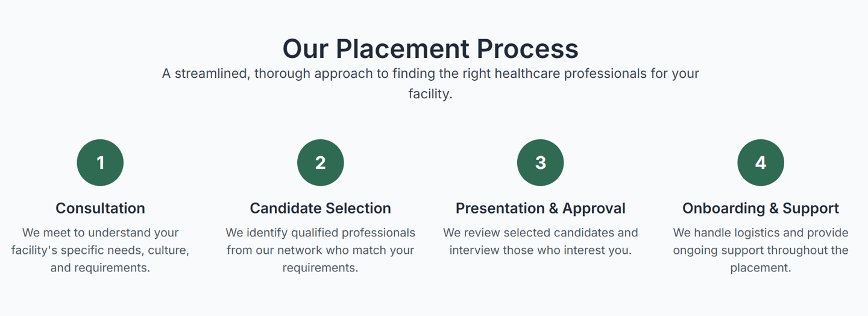Click the 'Our Placement Process' title

coord(430,48)
